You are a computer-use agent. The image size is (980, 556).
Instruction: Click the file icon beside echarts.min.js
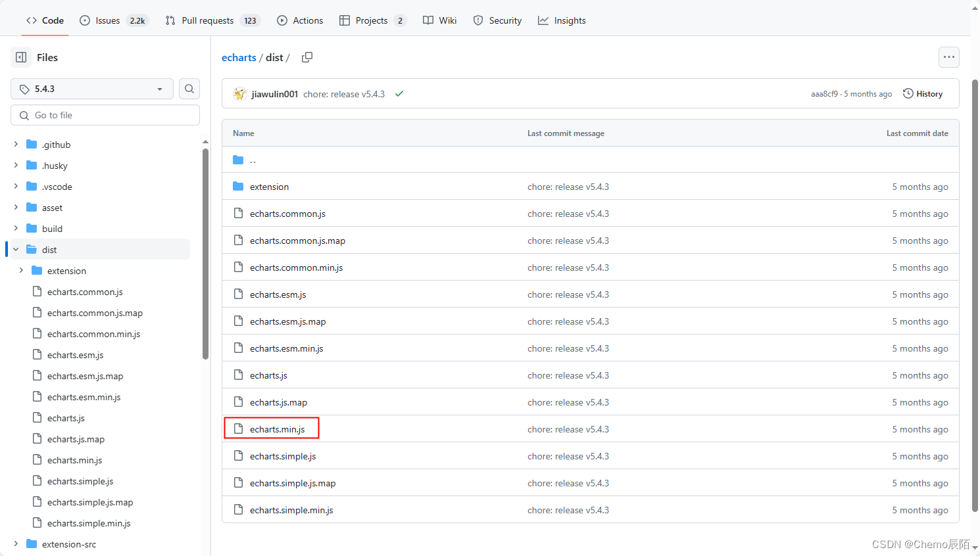[x=238, y=429]
